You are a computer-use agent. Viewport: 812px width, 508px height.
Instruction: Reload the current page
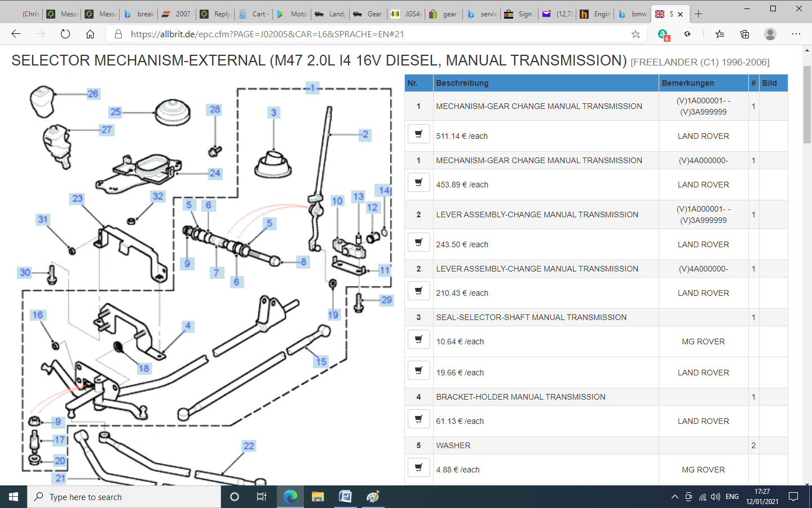65,34
